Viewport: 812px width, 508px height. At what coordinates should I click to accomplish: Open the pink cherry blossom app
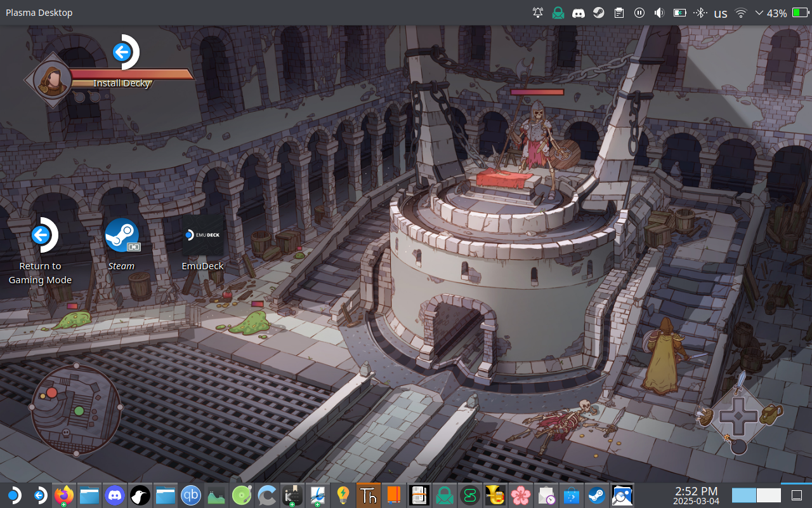point(521,495)
